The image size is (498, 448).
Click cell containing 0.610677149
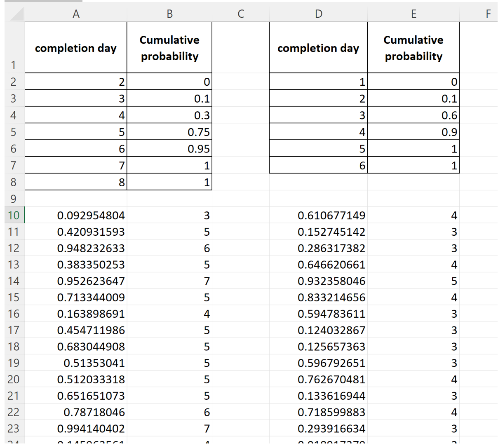[331, 216]
